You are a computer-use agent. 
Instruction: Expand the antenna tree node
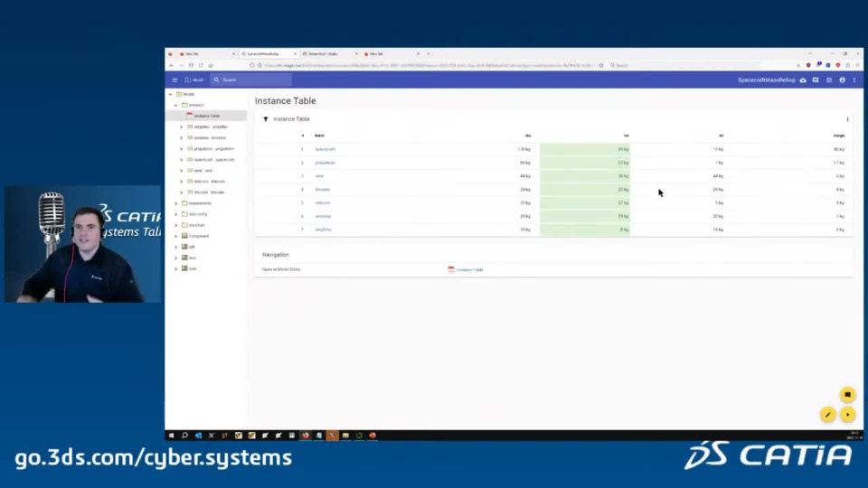181,137
